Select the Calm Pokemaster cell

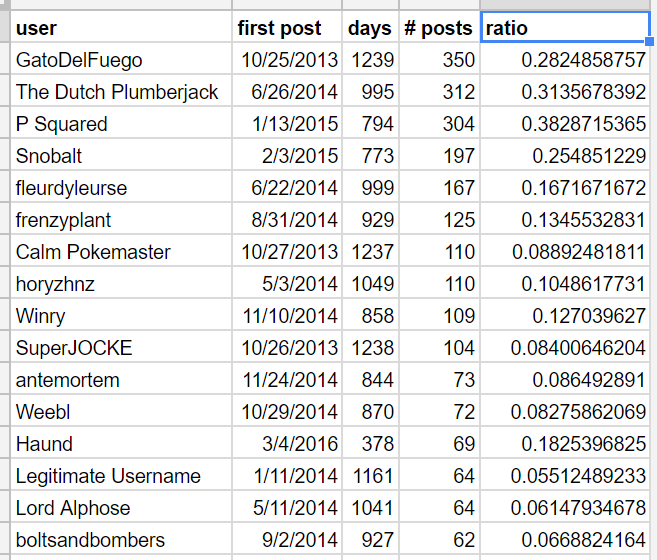pyautogui.click(x=120, y=252)
